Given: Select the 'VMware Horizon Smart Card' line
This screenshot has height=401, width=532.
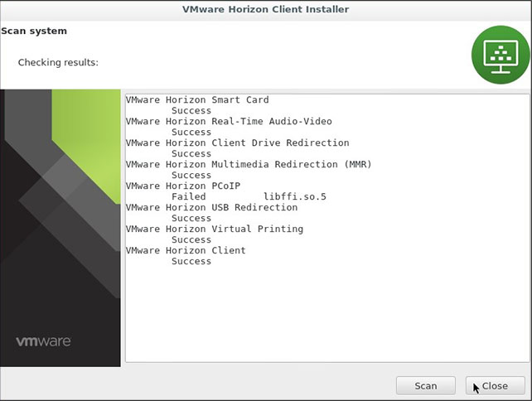Looking at the screenshot, I should [x=197, y=99].
